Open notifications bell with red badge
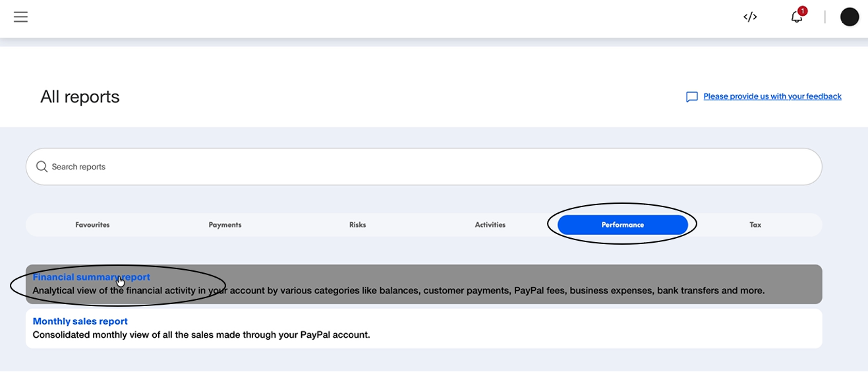The image size is (868, 372). point(797,16)
